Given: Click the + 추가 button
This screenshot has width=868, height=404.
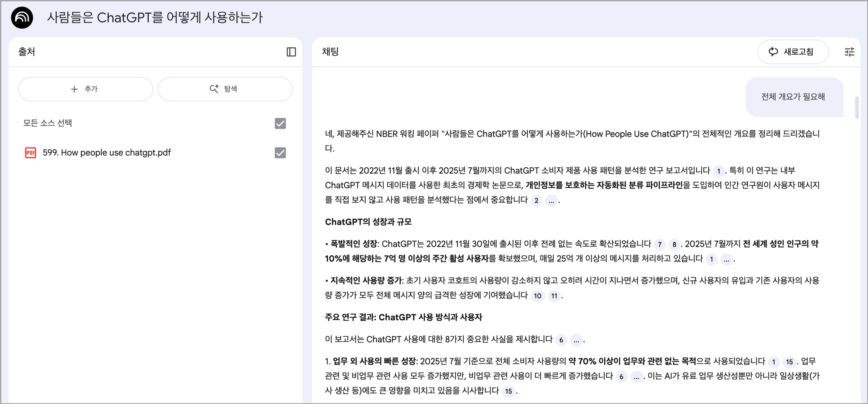Looking at the screenshot, I should pos(85,89).
